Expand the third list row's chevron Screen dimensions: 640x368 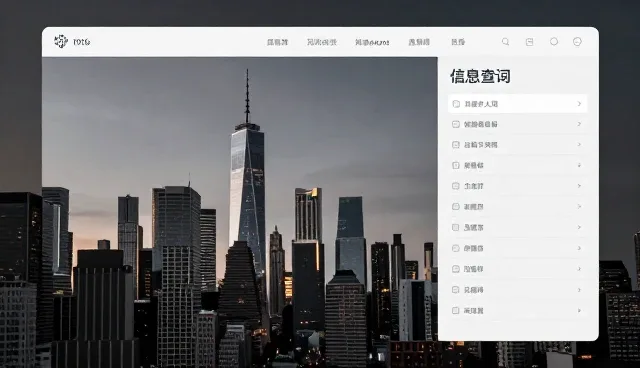(579, 144)
